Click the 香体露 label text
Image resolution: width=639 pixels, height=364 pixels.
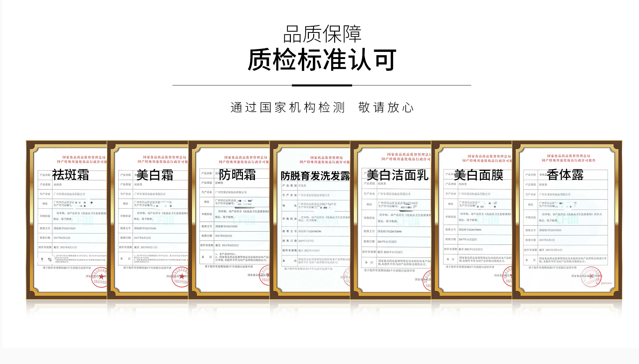[x=565, y=175]
